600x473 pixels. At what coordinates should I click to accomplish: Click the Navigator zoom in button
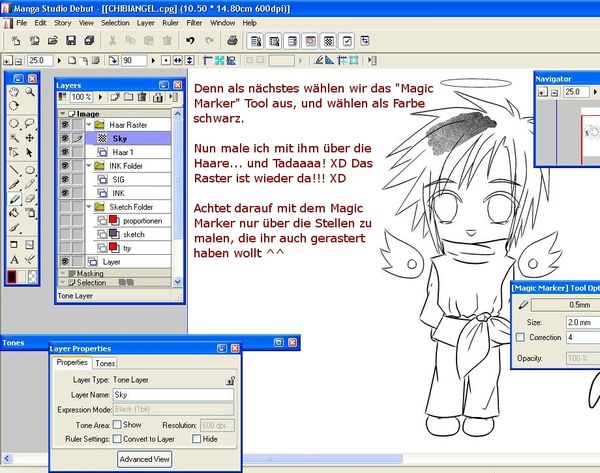[542, 92]
